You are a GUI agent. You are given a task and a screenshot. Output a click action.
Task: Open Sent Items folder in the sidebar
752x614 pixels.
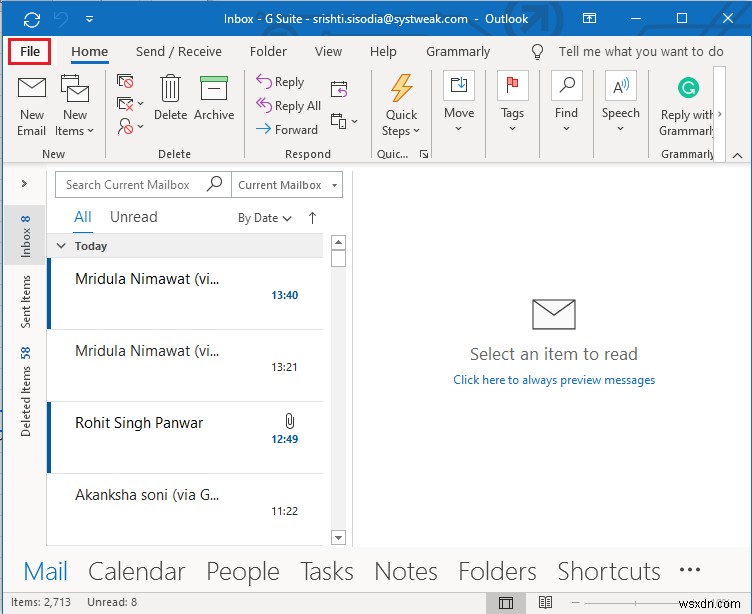tap(25, 302)
